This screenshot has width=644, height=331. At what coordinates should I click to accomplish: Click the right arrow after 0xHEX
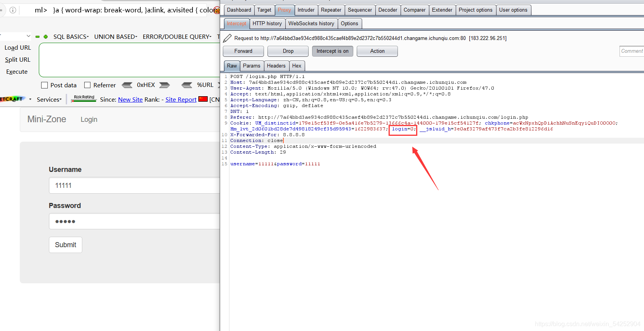coord(165,85)
